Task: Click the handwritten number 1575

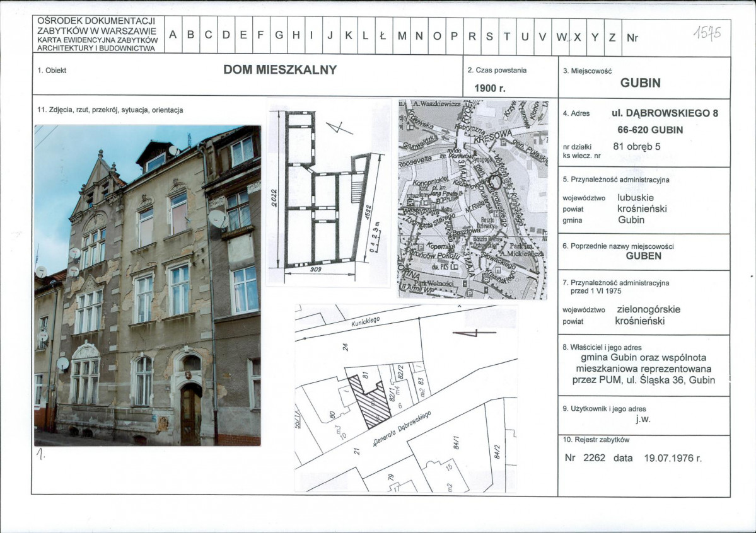Action: 706,31
